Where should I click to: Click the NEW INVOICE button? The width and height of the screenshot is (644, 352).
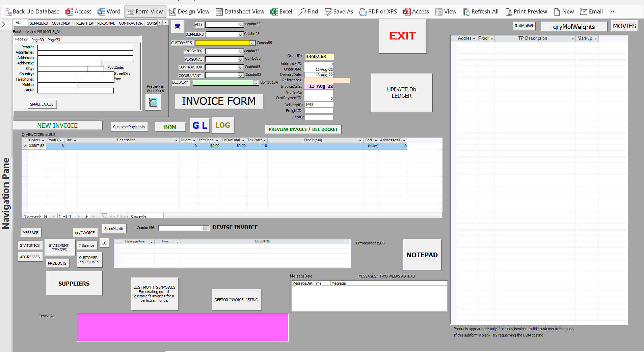(57, 125)
